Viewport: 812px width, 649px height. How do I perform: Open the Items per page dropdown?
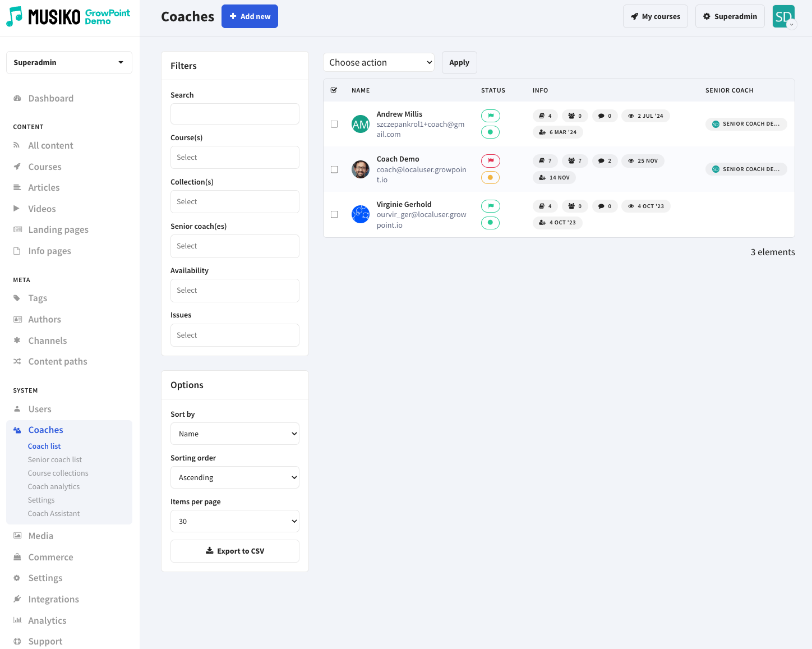click(x=234, y=521)
